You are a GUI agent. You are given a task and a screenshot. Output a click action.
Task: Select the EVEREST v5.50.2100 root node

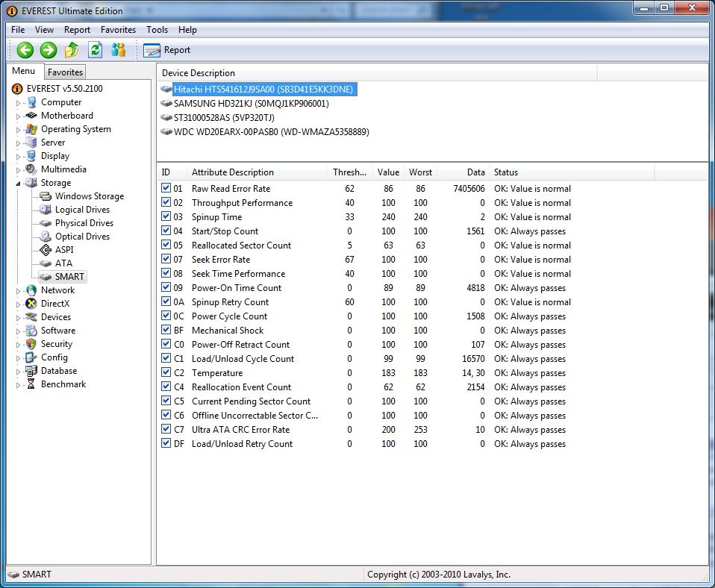click(x=65, y=89)
